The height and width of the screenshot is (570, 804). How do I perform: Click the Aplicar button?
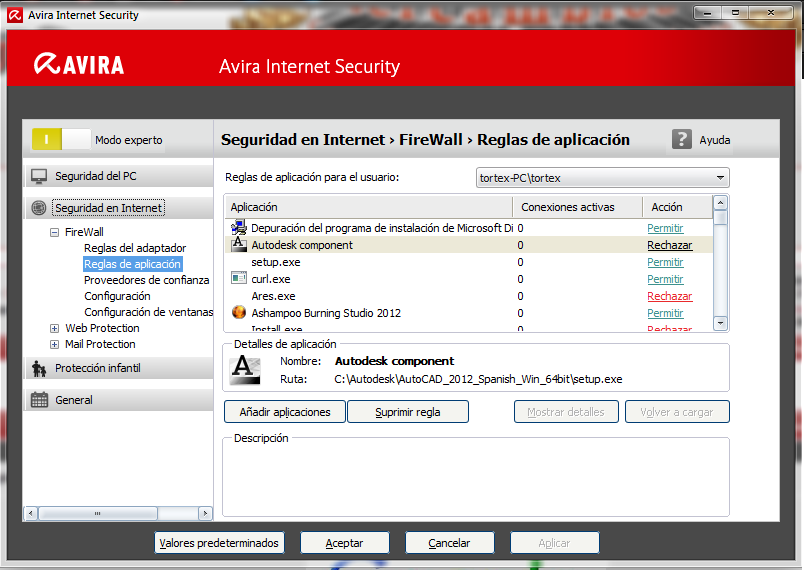[554, 543]
